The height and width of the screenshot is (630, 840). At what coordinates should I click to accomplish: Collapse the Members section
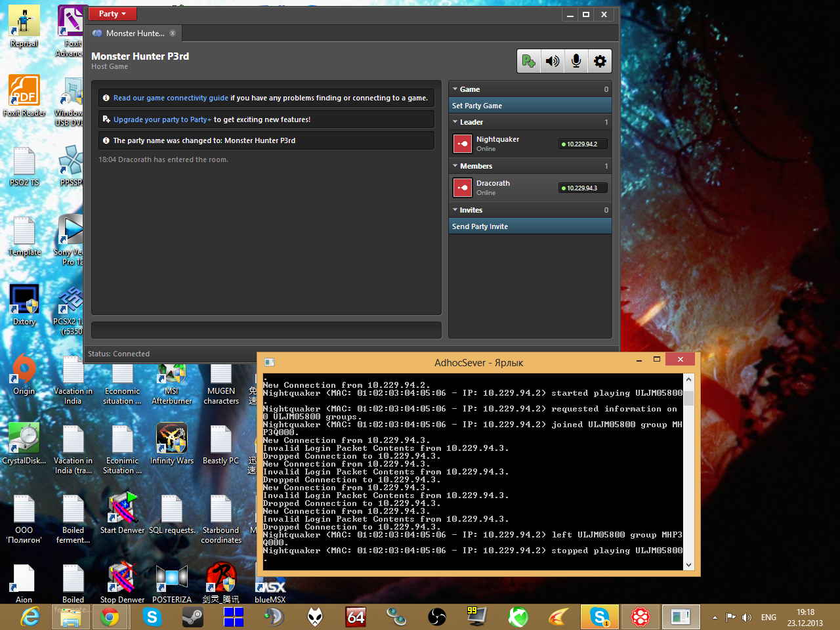[x=455, y=166]
